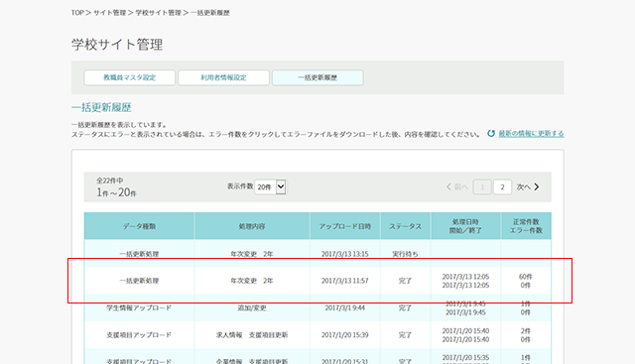Click the ステータス column header

[406, 226]
